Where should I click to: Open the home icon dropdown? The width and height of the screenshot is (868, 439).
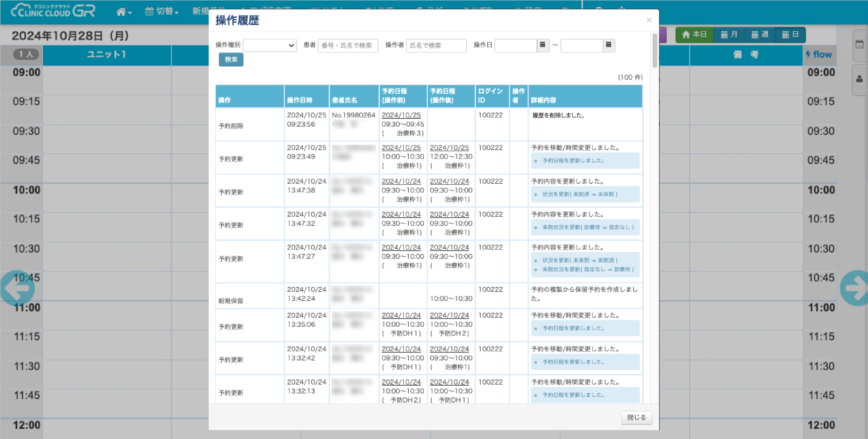coord(124,12)
